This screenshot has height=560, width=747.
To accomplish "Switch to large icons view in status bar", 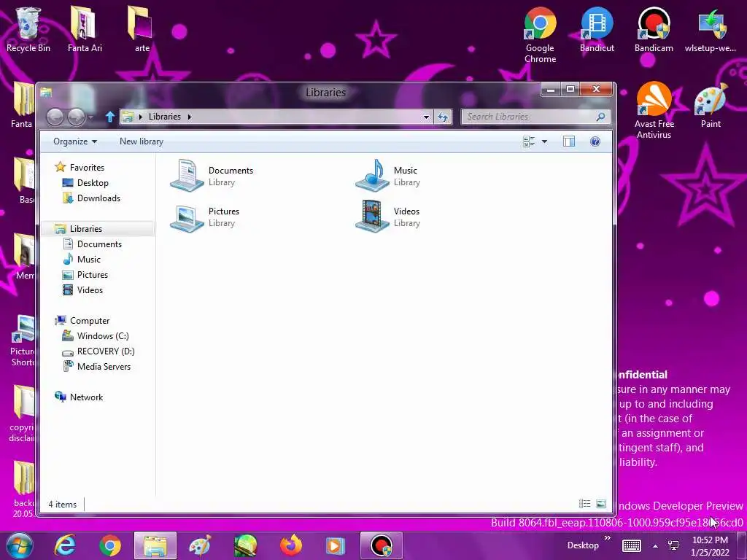I will coord(601,504).
